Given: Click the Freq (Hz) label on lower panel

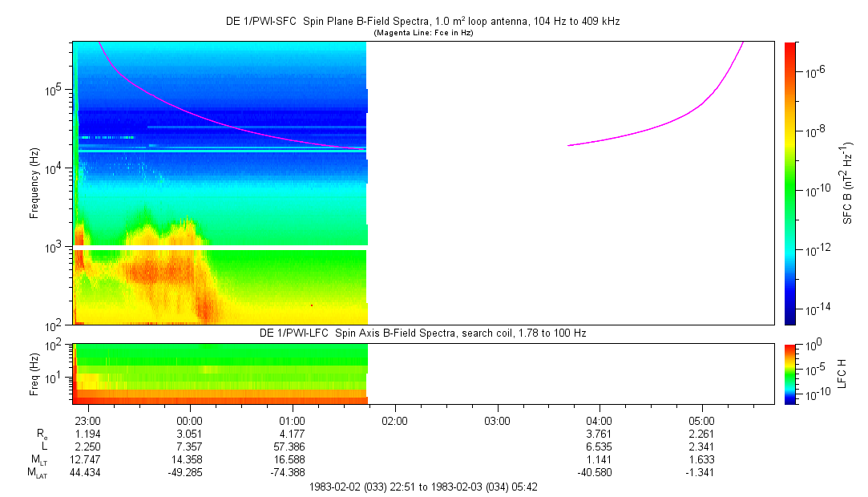Looking at the screenshot, I should click(x=34, y=373).
